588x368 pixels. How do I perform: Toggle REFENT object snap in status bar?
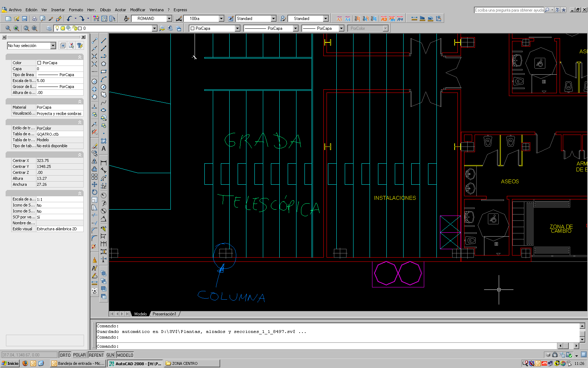[x=96, y=355]
